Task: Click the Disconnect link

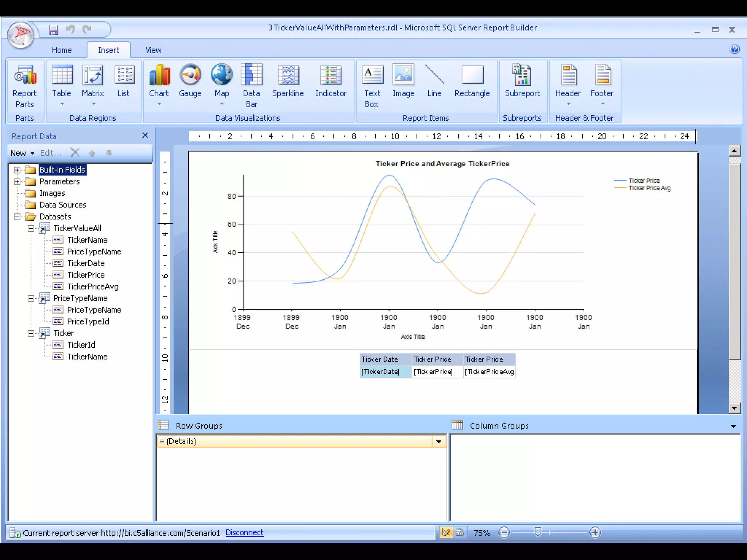Action: tap(244, 533)
